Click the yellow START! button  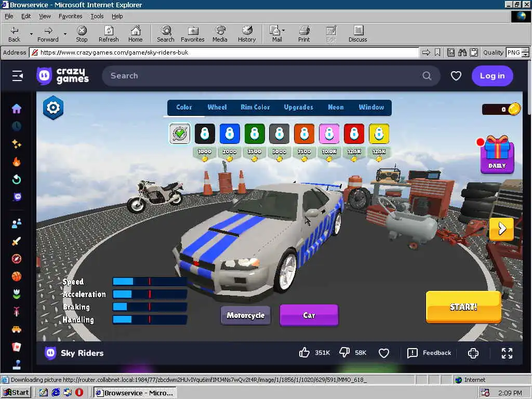coord(463,307)
